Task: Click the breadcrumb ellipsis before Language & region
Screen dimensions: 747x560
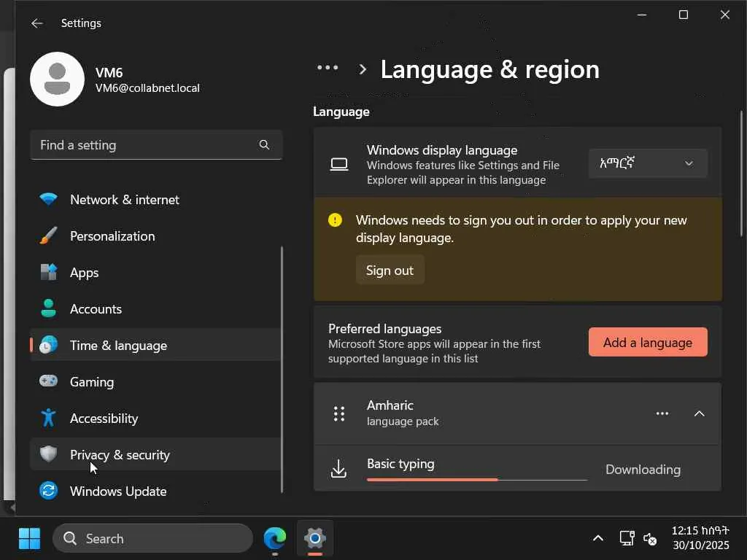Action: click(328, 68)
